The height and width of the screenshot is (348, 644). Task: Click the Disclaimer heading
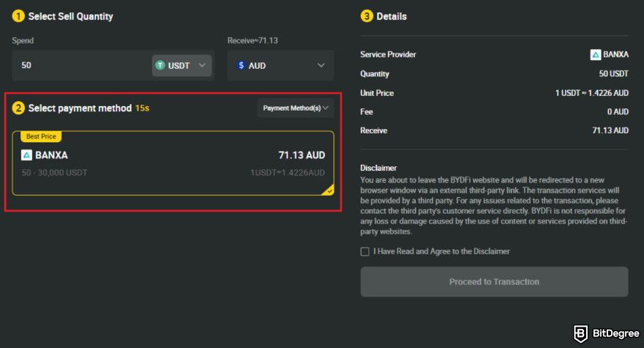(x=378, y=168)
